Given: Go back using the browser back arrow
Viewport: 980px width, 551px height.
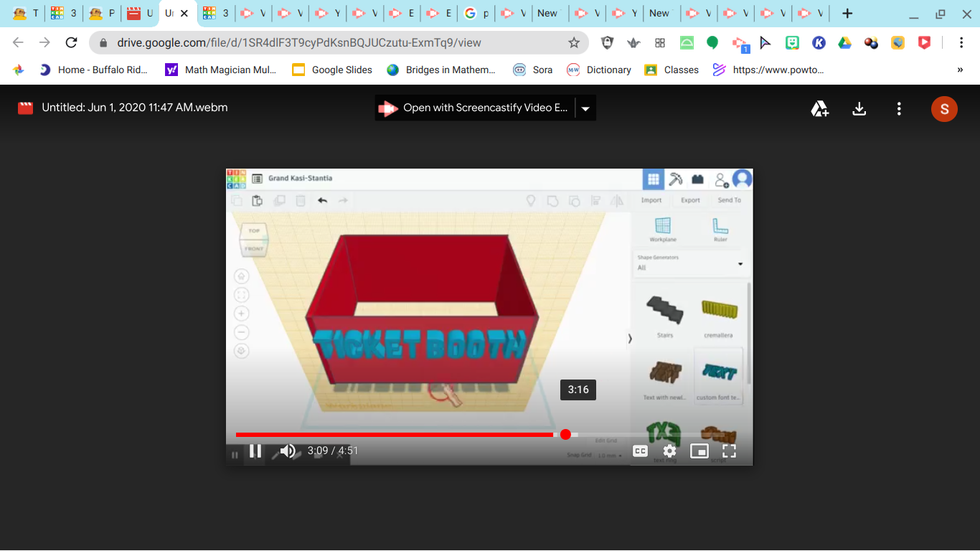Looking at the screenshot, I should click(19, 42).
